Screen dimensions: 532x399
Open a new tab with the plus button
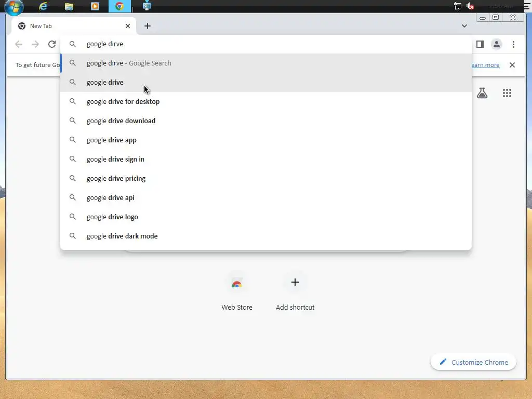tap(147, 26)
